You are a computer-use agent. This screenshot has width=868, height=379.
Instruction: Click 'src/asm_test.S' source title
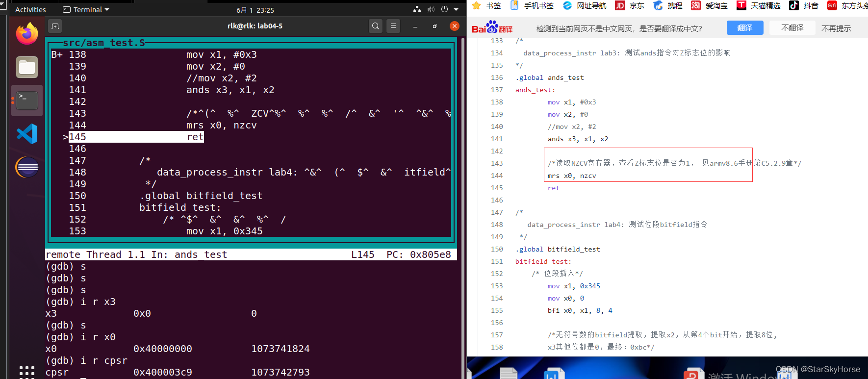(104, 43)
